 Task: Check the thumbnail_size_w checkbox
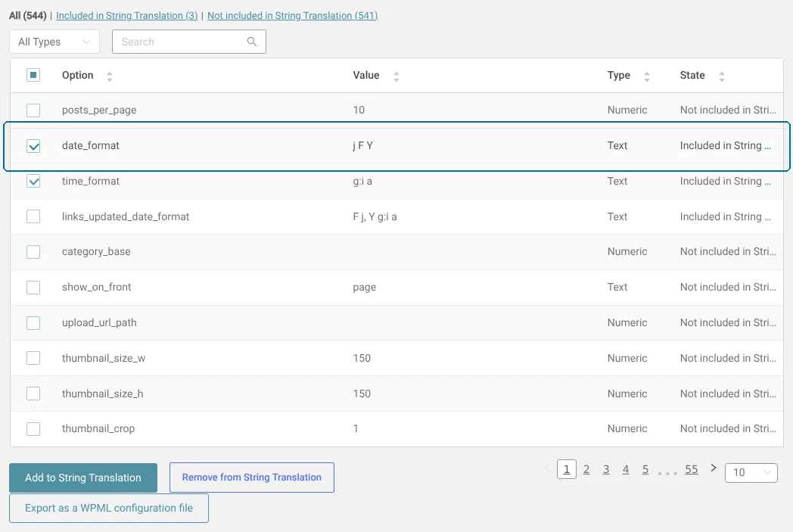(x=33, y=358)
